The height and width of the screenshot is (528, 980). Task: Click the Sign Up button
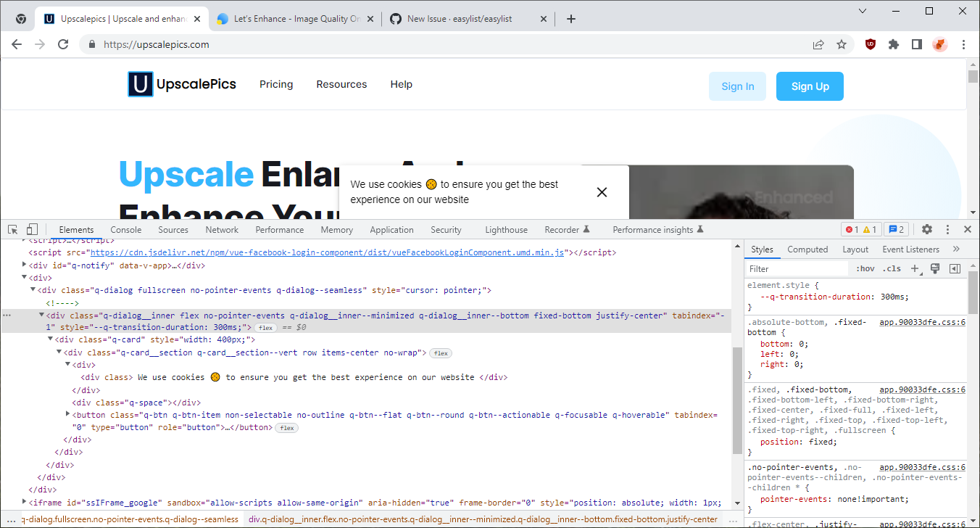(x=810, y=86)
